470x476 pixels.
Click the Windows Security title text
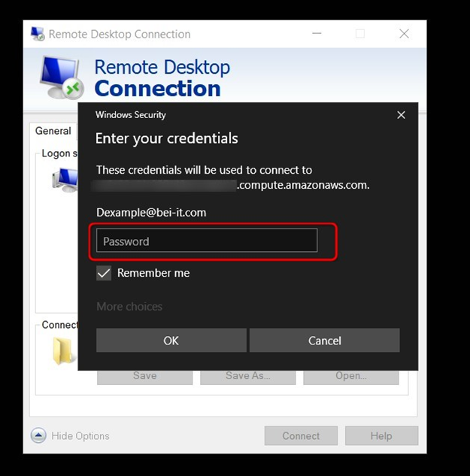click(131, 115)
